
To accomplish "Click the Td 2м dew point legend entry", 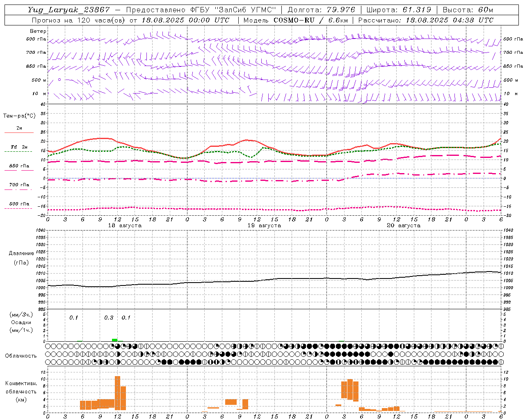I will click(x=19, y=147).
